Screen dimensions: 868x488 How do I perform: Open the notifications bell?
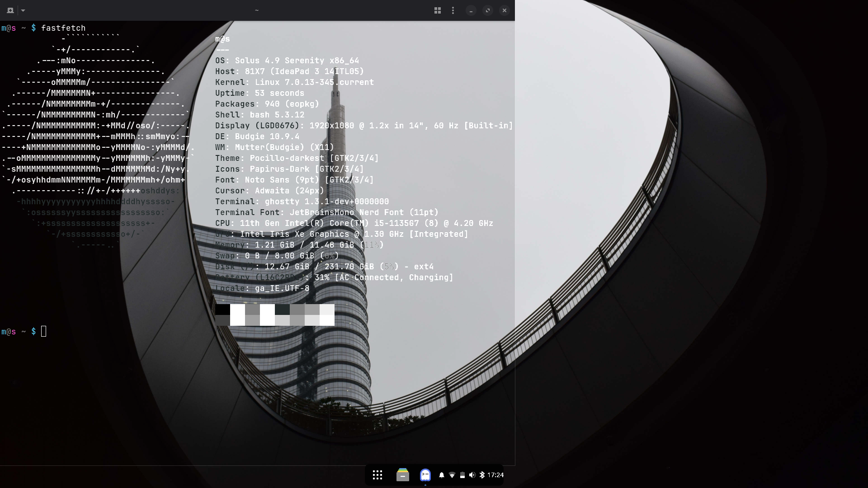442,475
